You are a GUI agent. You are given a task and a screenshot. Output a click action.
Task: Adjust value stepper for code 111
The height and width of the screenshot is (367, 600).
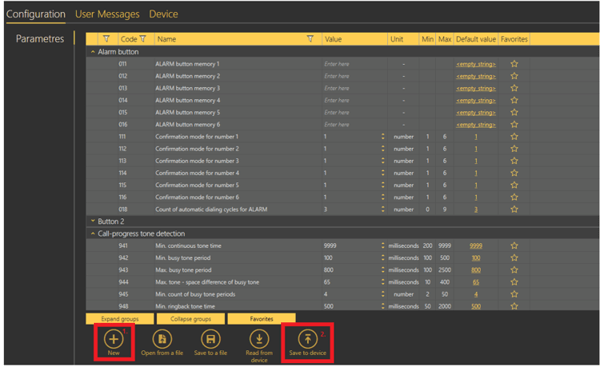click(x=383, y=137)
